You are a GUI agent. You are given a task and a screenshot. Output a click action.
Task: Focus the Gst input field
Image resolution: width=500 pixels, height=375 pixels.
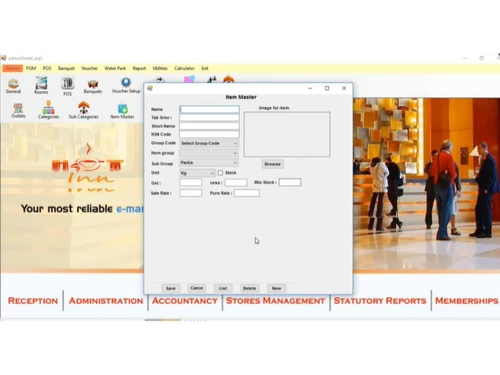pos(191,182)
